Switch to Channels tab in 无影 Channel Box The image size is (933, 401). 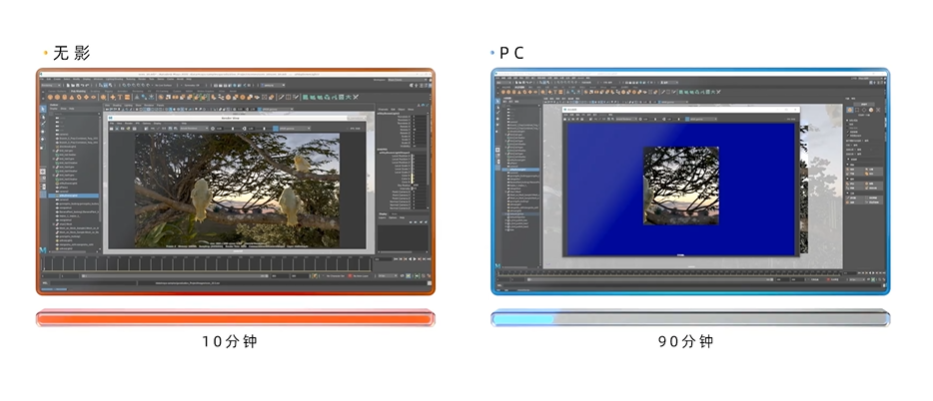click(x=383, y=109)
